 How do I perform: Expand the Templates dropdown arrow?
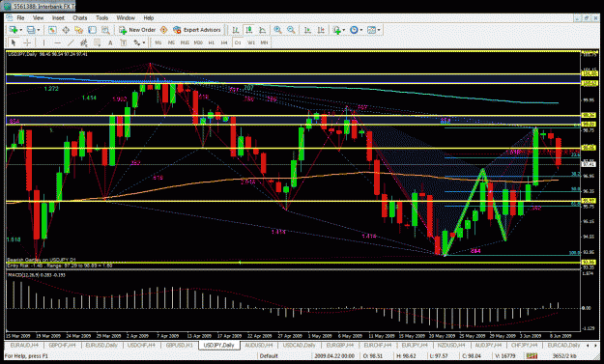[x=379, y=30]
